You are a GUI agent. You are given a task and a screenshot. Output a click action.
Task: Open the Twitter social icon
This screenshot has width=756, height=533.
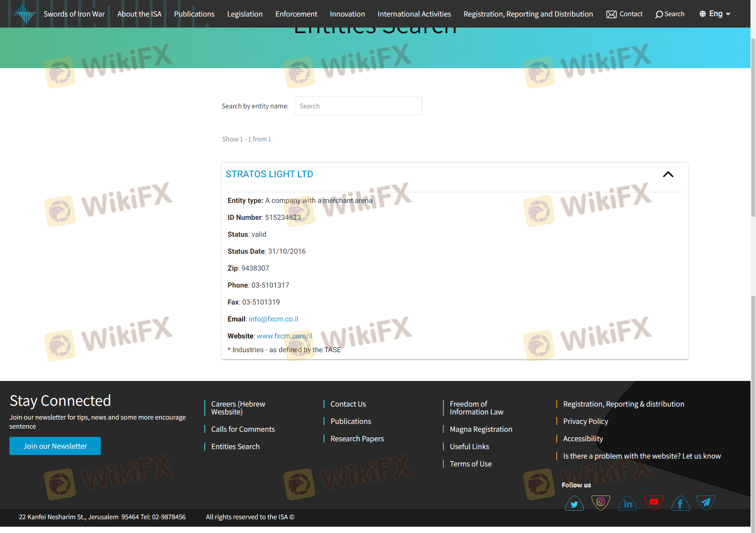click(x=574, y=503)
